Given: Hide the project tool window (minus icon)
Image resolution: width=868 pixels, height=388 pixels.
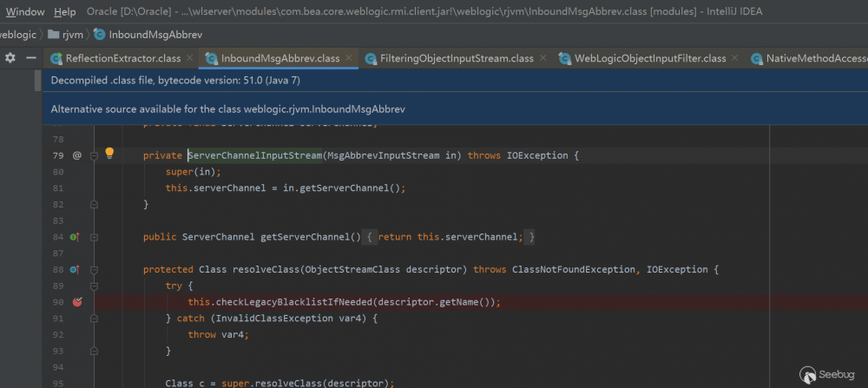Looking at the screenshot, I should click(x=31, y=58).
